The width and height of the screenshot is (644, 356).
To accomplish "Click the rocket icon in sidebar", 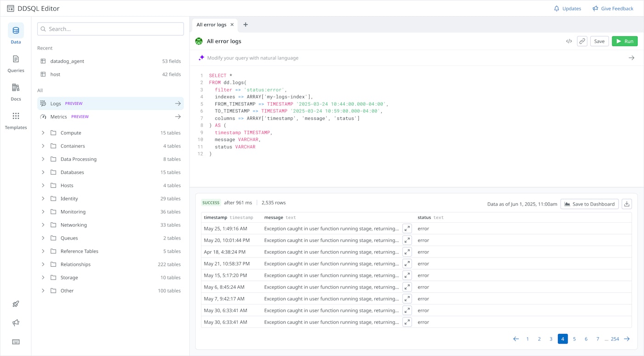I will pyautogui.click(x=16, y=304).
